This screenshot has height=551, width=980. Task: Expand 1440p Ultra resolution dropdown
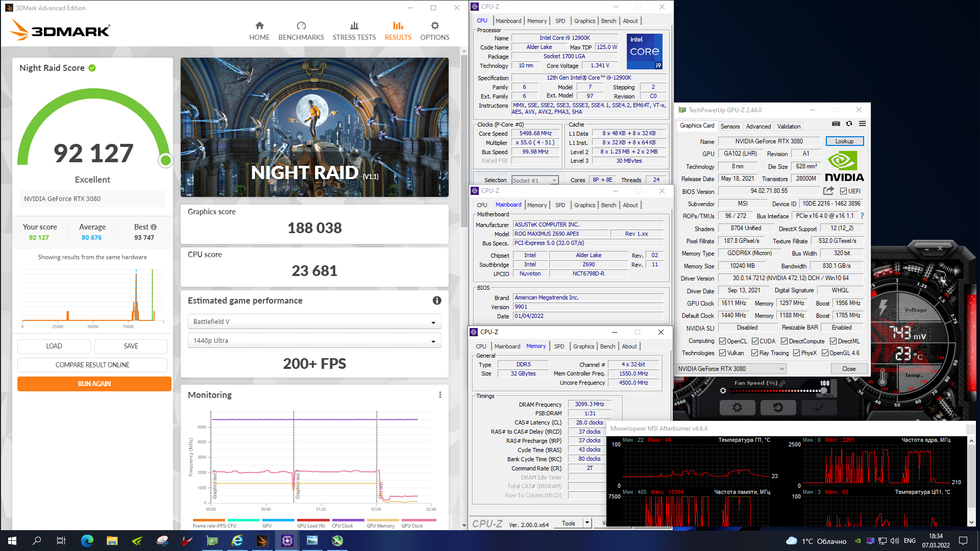(x=314, y=340)
